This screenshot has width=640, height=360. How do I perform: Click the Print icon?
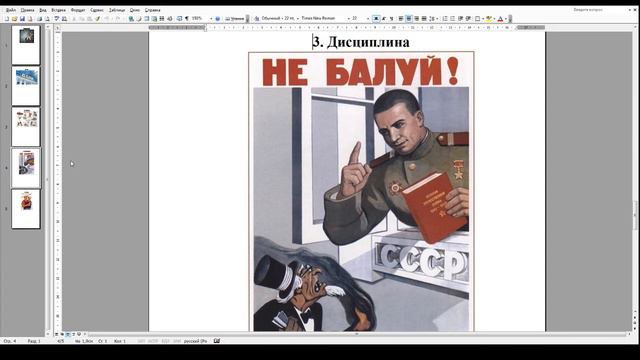point(39,18)
